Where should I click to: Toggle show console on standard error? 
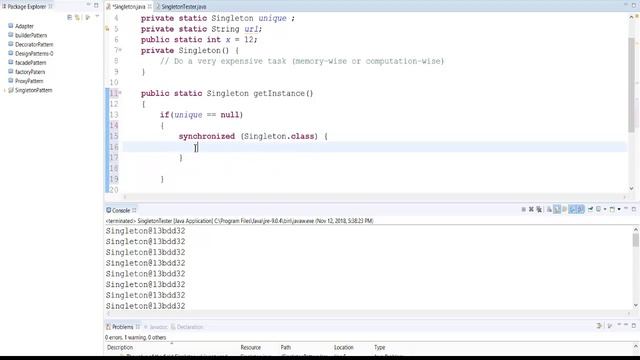580,209
